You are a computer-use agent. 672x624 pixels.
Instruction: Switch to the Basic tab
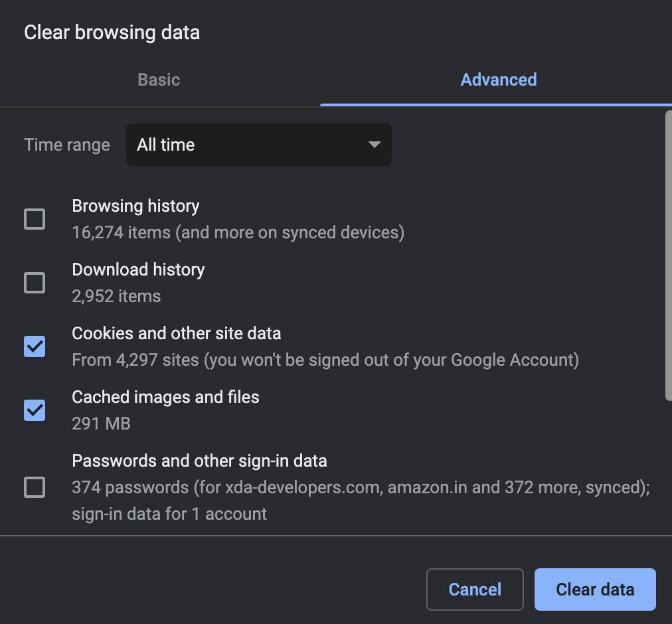click(159, 80)
